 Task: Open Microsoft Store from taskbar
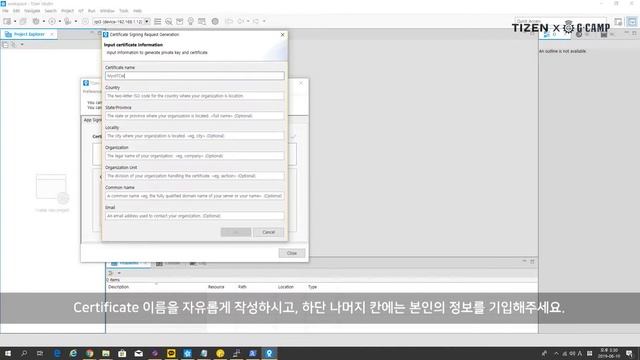click(122, 353)
